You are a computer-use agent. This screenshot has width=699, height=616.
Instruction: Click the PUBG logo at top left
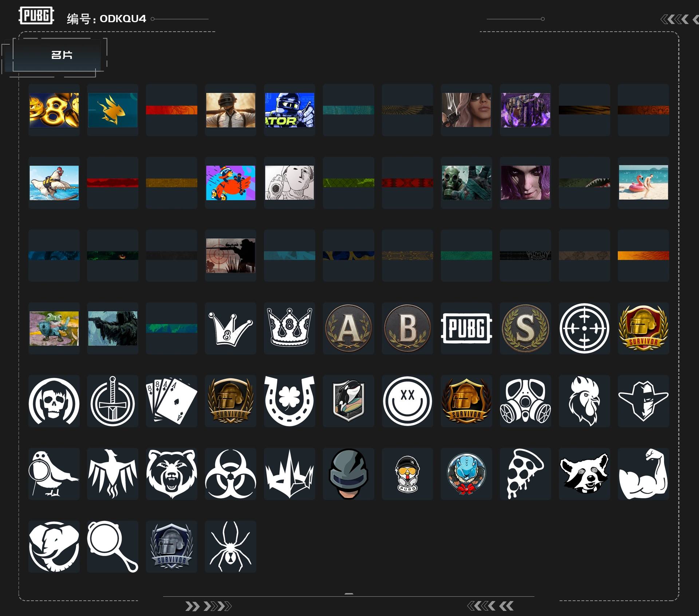36,16
